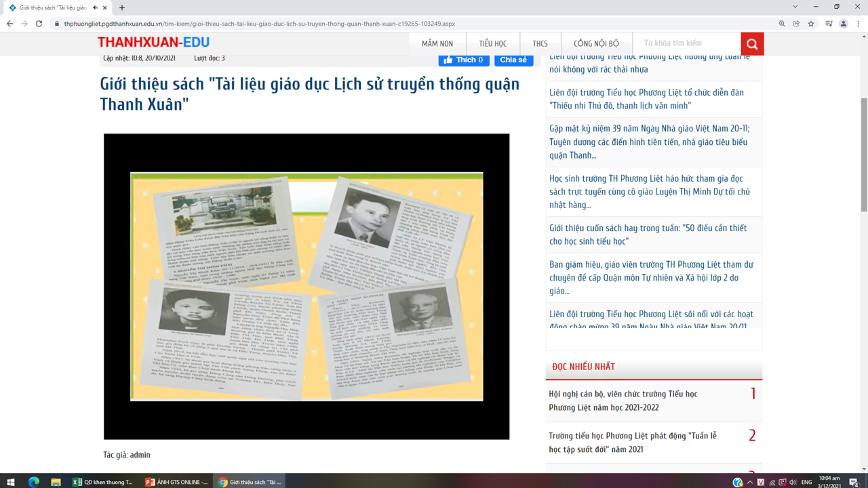This screenshot has height=488, width=868.
Task: Open the volume speaker tray icon
Action: pyautogui.click(x=793, y=482)
